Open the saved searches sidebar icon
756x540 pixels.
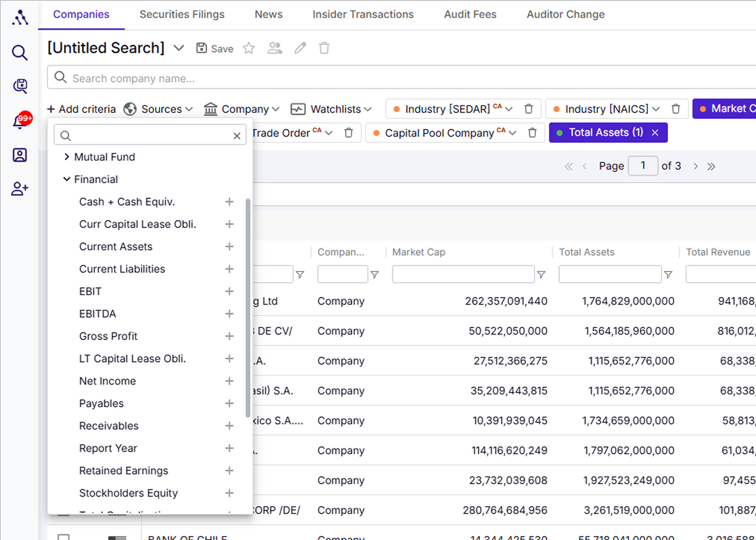tap(20, 86)
